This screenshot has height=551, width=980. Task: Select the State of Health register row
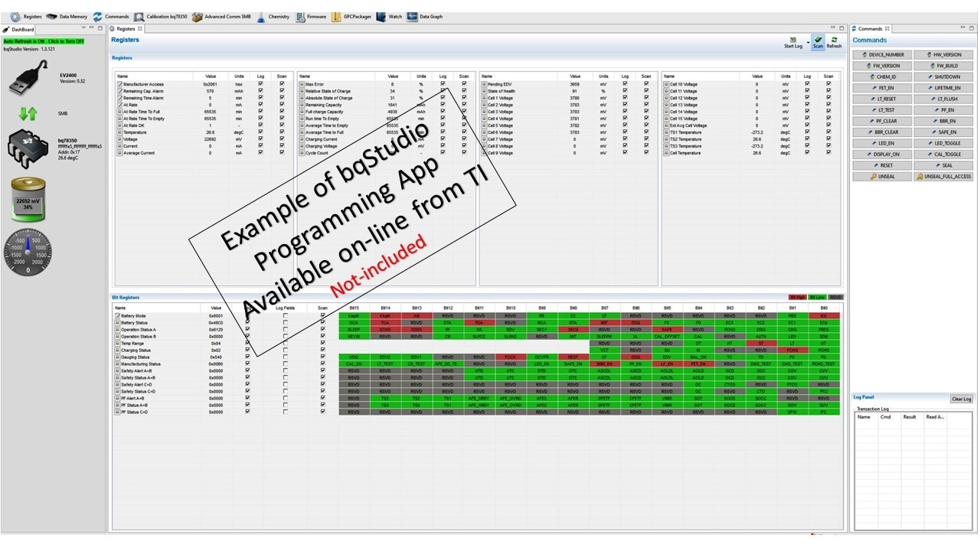click(x=568, y=91)
